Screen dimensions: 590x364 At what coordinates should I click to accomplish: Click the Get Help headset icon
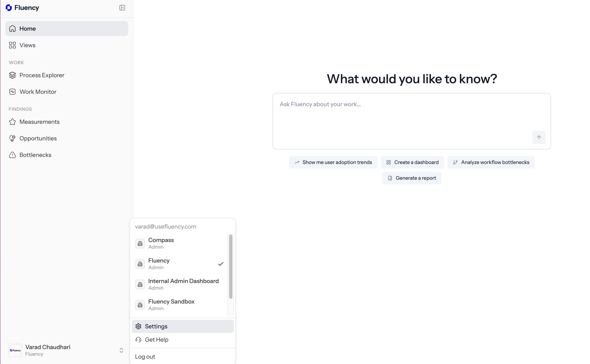click(x=138, y=339)
